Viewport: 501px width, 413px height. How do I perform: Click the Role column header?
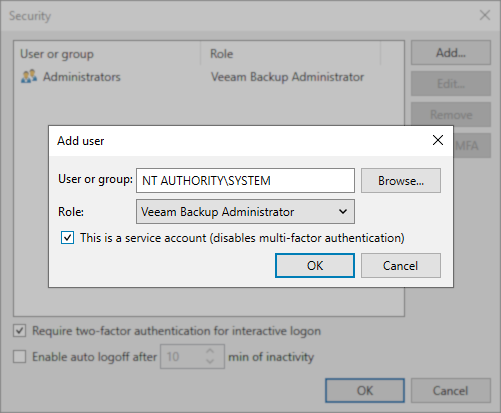pos(290,53)
